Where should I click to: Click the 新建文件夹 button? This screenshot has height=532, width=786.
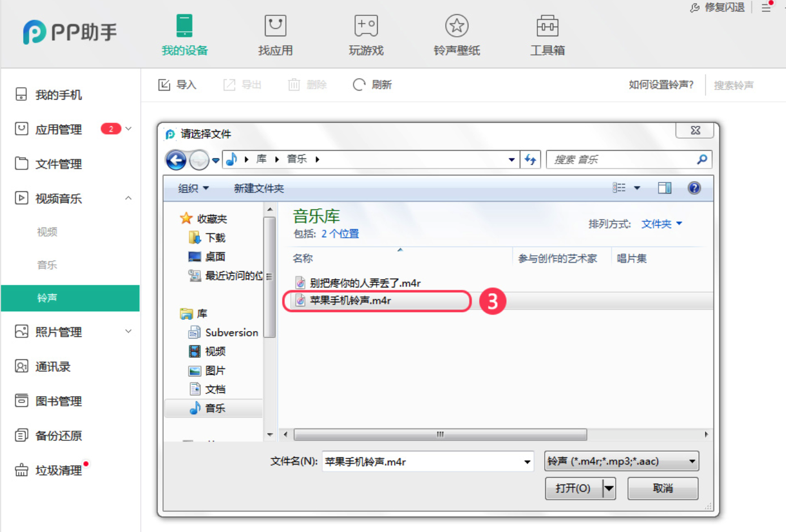pos(259,188)
